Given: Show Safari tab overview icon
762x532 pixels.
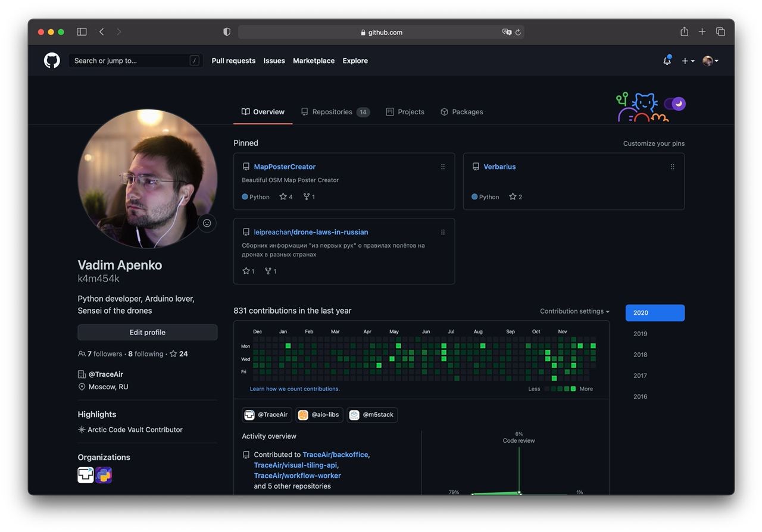Looking at the screenshot, I should point(720,32).
